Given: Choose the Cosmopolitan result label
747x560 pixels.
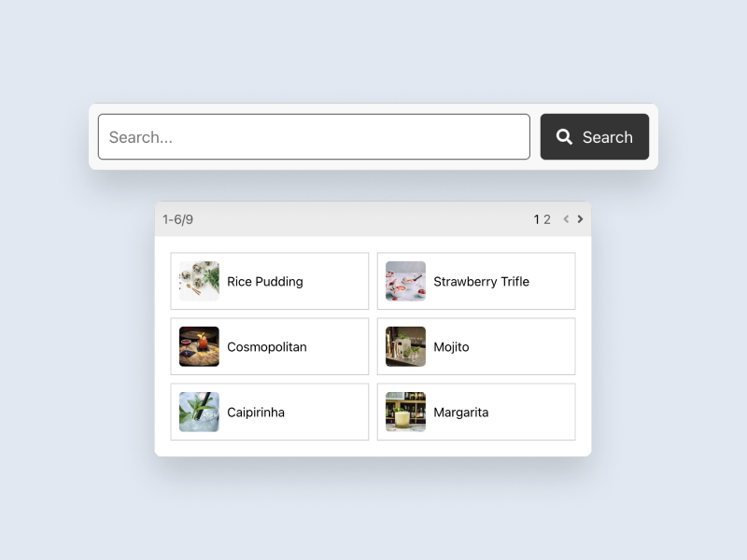Looking at the screenshot, I should pos(267,346).
